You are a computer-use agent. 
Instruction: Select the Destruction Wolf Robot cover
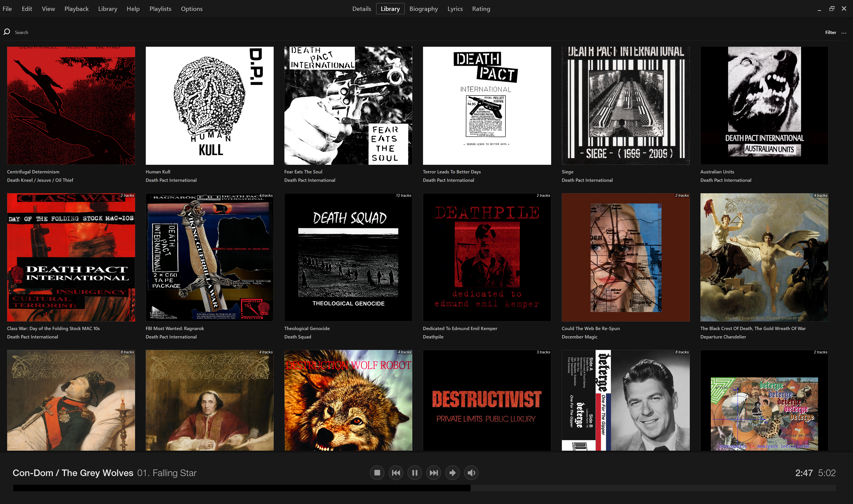tap(348, 400)
